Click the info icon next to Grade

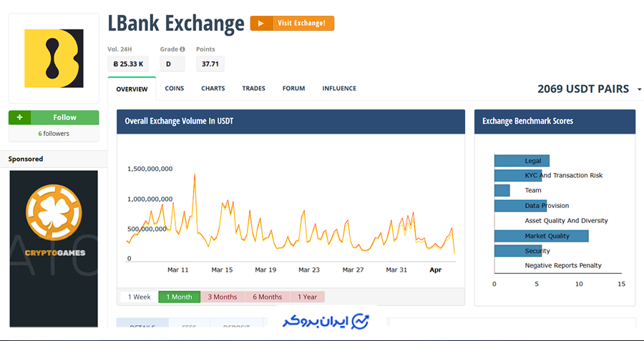tap(182, 49)
